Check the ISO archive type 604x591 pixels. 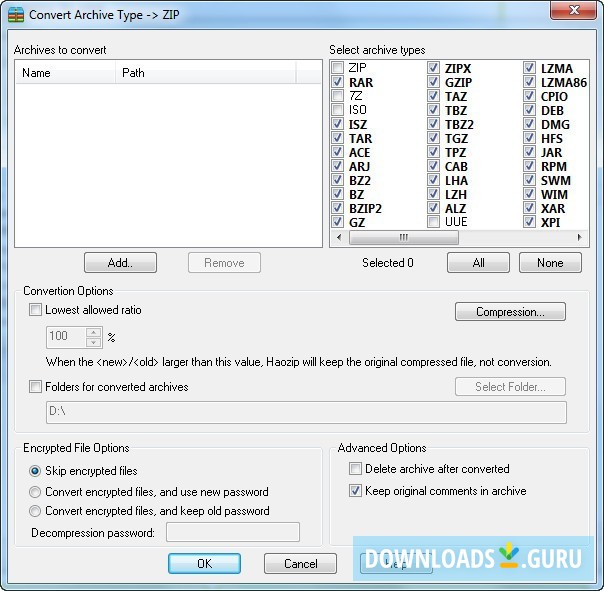(x=337, y=110)
